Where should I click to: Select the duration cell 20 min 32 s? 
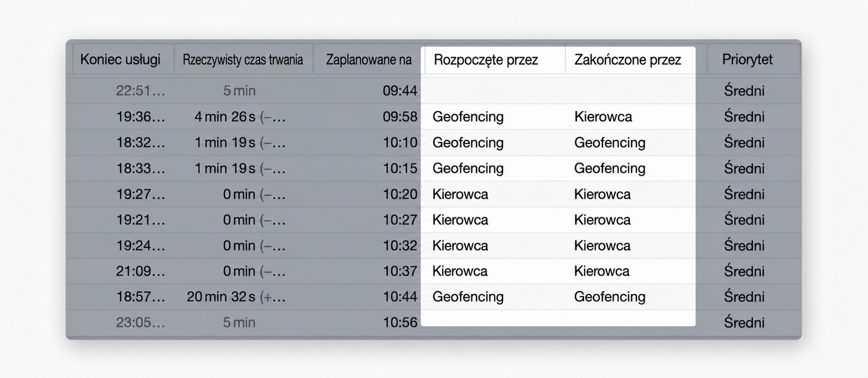[236, 297]
